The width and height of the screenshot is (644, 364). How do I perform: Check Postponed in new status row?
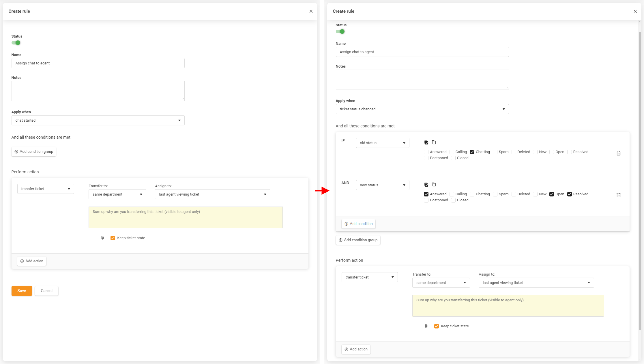click(426, 200)
